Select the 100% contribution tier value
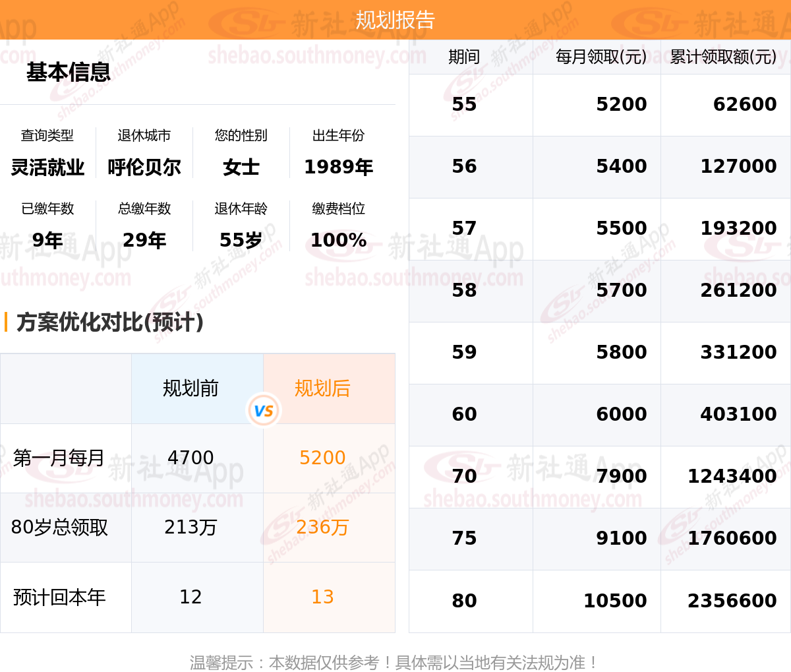 (x=338, y=240)
